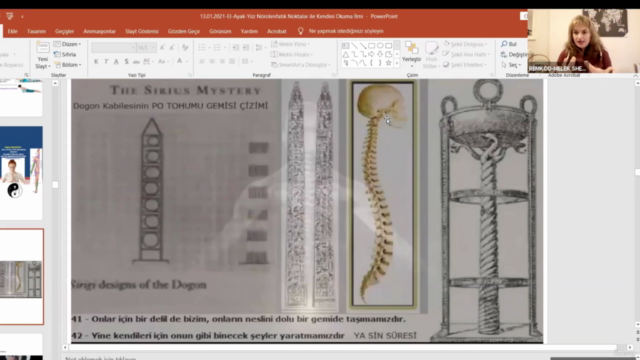Select the straight line shape
The image size is (640, 360).
(x=354, y=45)
